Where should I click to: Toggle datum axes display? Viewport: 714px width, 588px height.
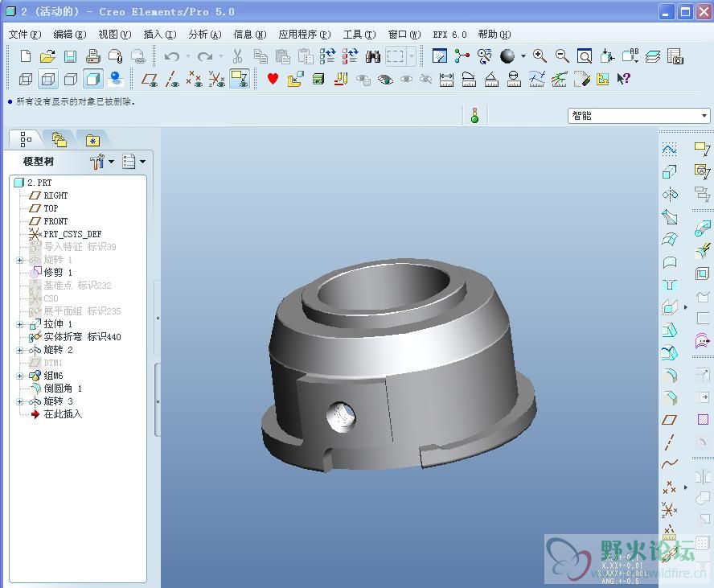coord(172,80)
